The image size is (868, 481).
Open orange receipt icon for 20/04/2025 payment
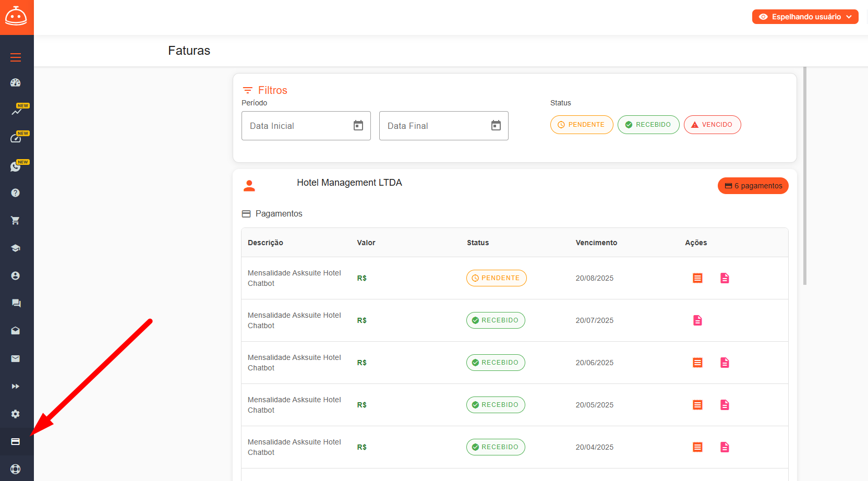tap(697, 447)
